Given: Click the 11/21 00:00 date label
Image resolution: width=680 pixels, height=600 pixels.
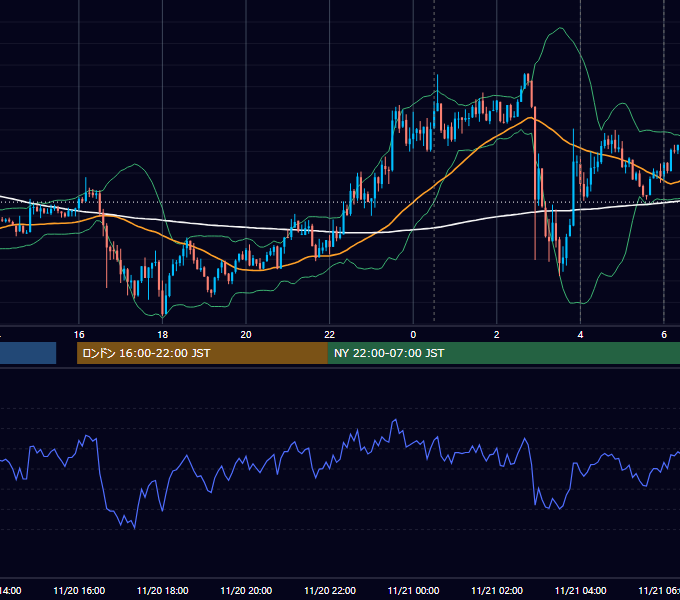Looking at the screenshot, I should tap(413, 591).
